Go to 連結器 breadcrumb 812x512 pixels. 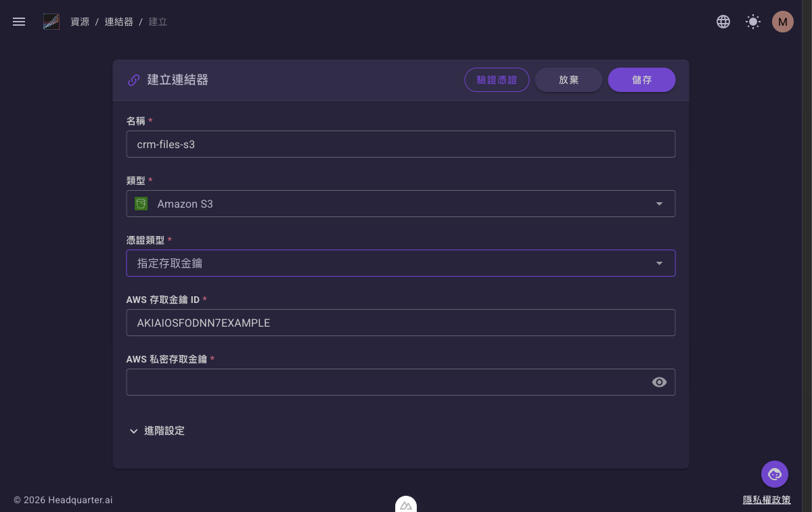coord(118,22)
